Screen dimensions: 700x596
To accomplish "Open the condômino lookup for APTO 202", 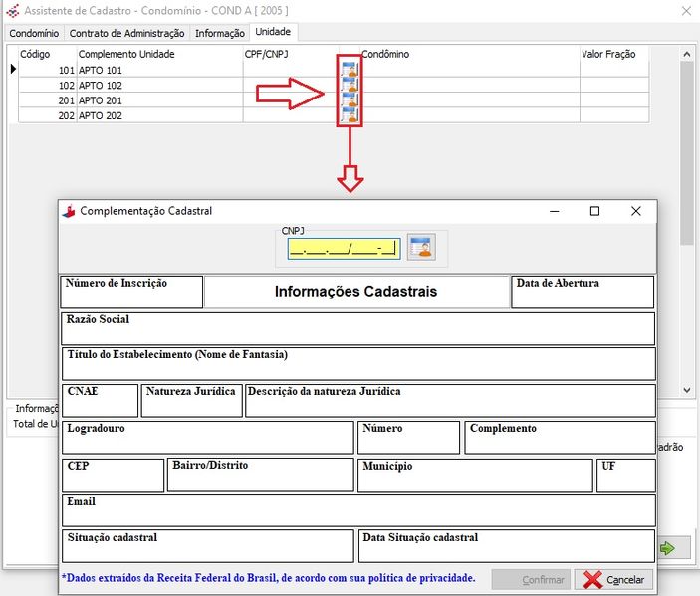I will (349, 115).
